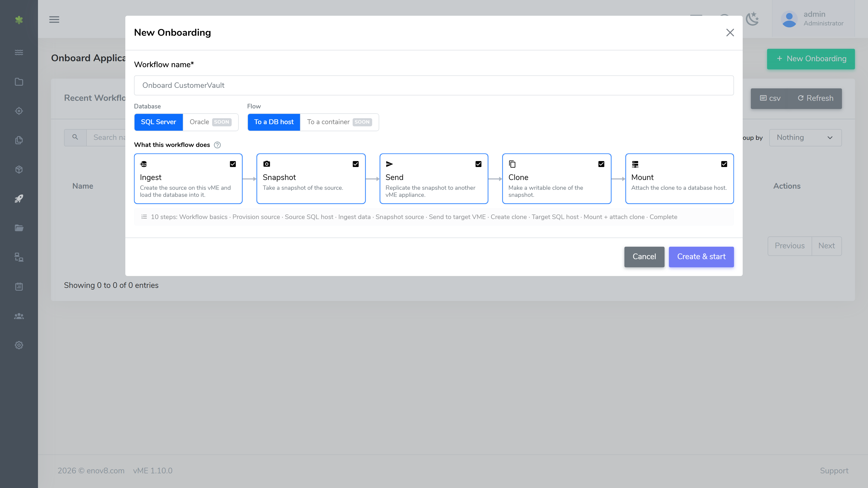This screenshot has width=868, height=488.
Task: Click the Mount step card title
Action: coord(642,177)
